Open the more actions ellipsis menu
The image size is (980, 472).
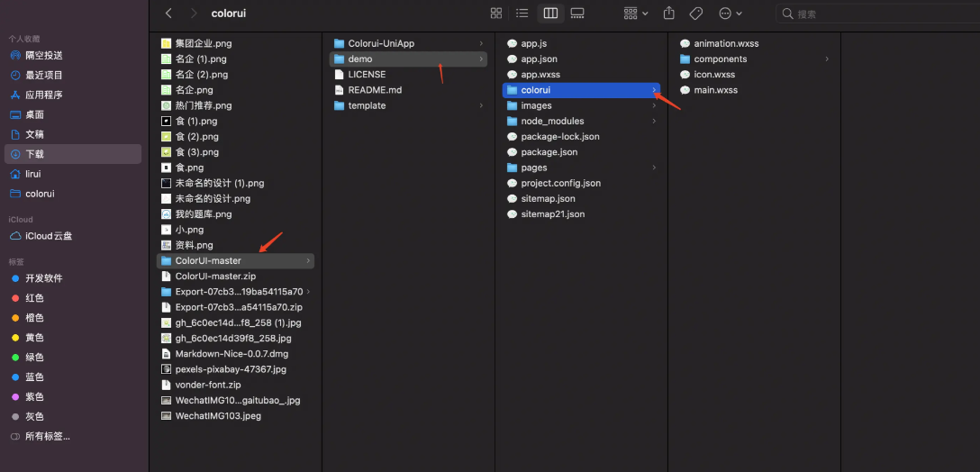(730, 14)
